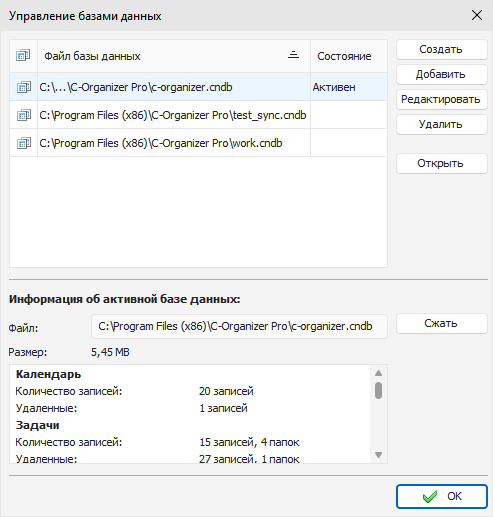The image size is (493, 517).
Task: Click the Редактировать button
Action: pyautogui.click(x=441, y=99)
